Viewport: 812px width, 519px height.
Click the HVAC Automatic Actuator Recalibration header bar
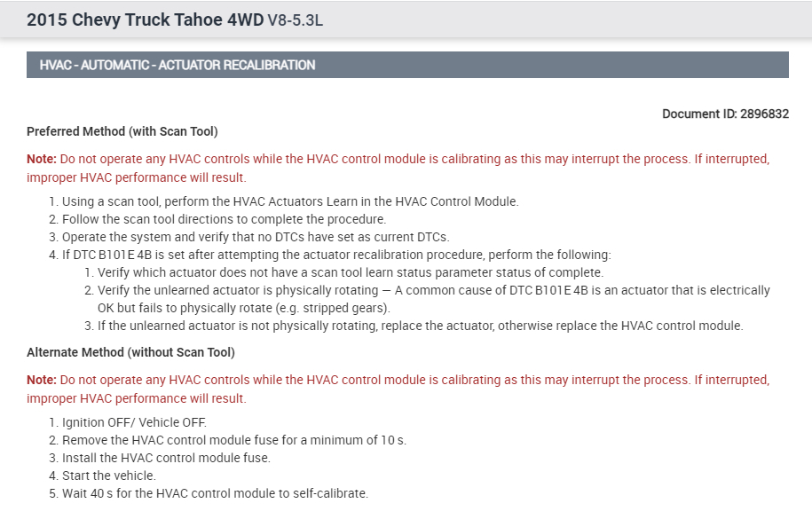click(407, 65)
